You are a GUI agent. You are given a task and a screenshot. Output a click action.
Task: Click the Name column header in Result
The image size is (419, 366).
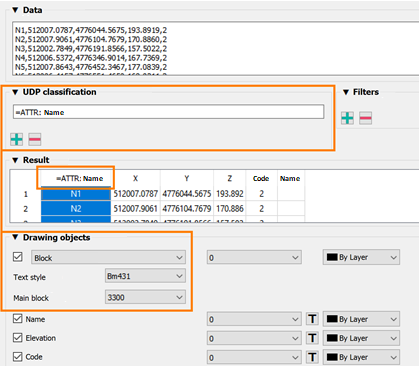(x=290, y=178)
